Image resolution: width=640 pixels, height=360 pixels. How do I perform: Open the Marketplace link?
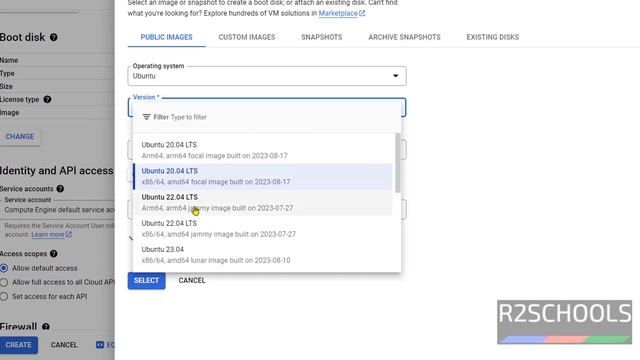[338, 13]
